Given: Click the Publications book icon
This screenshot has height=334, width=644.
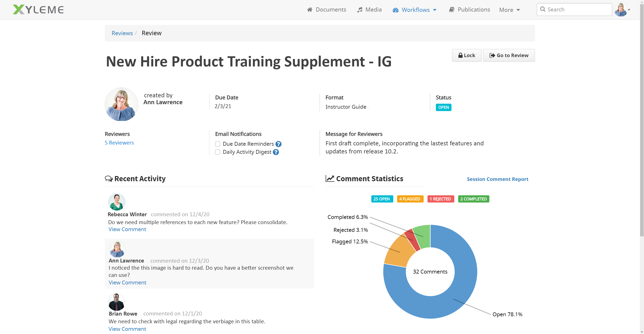Looking at the screenshot, I should click(x=451, y=10).
